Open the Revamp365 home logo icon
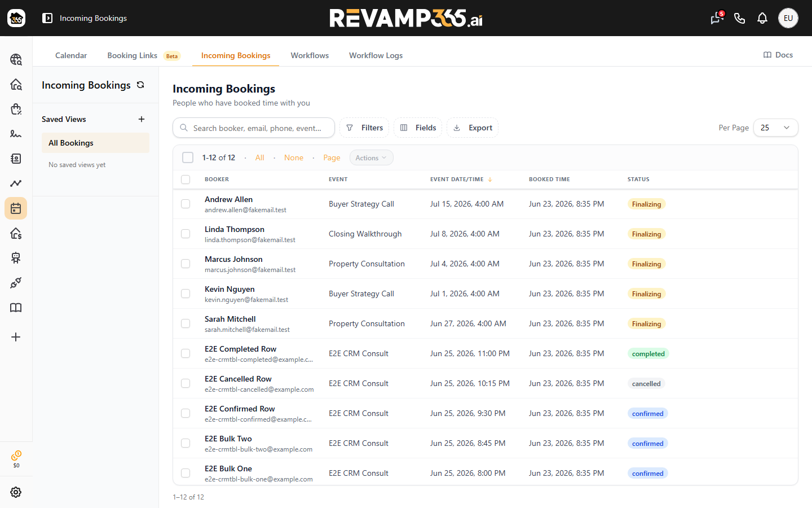 coord(16,18)
